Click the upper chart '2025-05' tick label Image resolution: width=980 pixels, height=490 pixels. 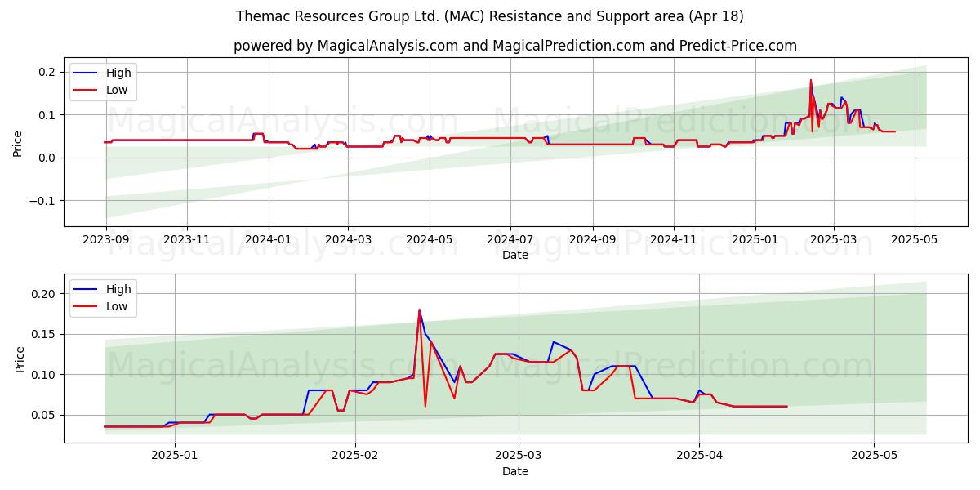[915, 239]
